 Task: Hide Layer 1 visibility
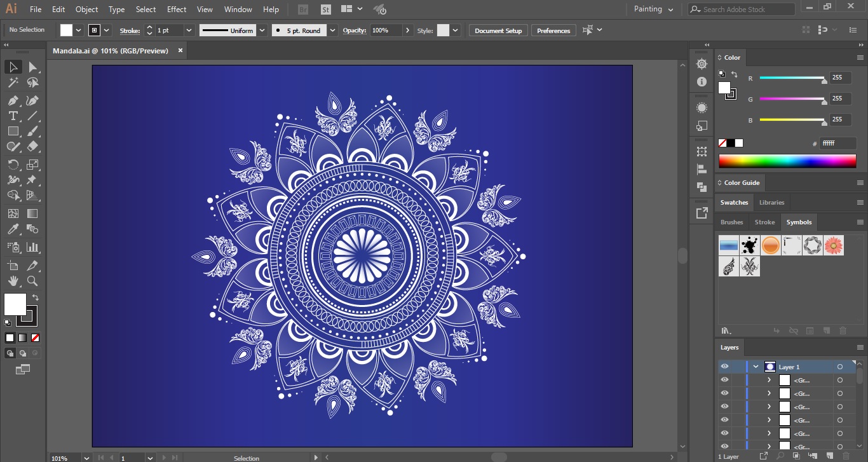[724, 367]
